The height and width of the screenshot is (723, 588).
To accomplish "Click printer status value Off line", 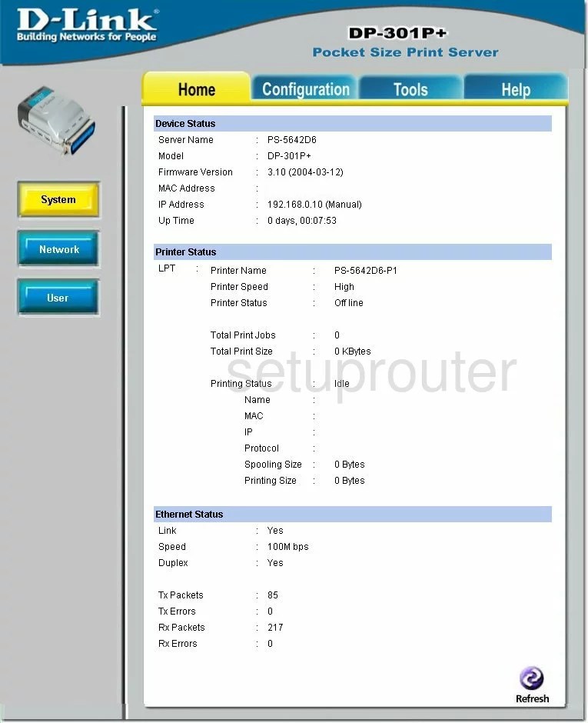I will pyautogui.click(x=348, y=303).
